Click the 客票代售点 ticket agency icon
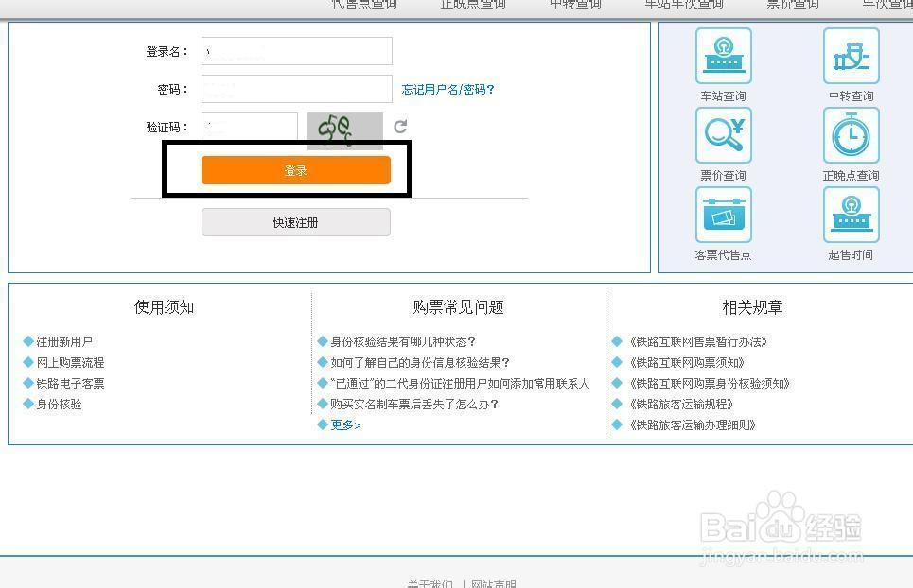The image size is (913, 588). 723,216
